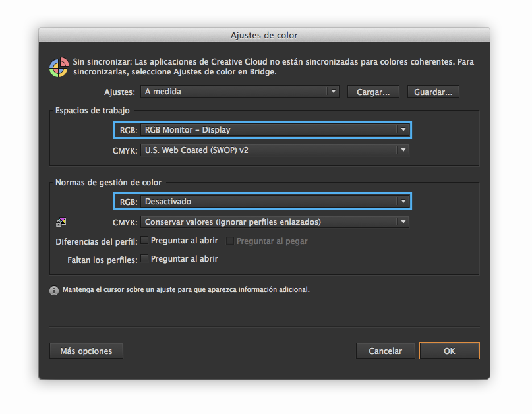Enable Preguntar al abrir for Faltan los perfiles

point(144,258)
